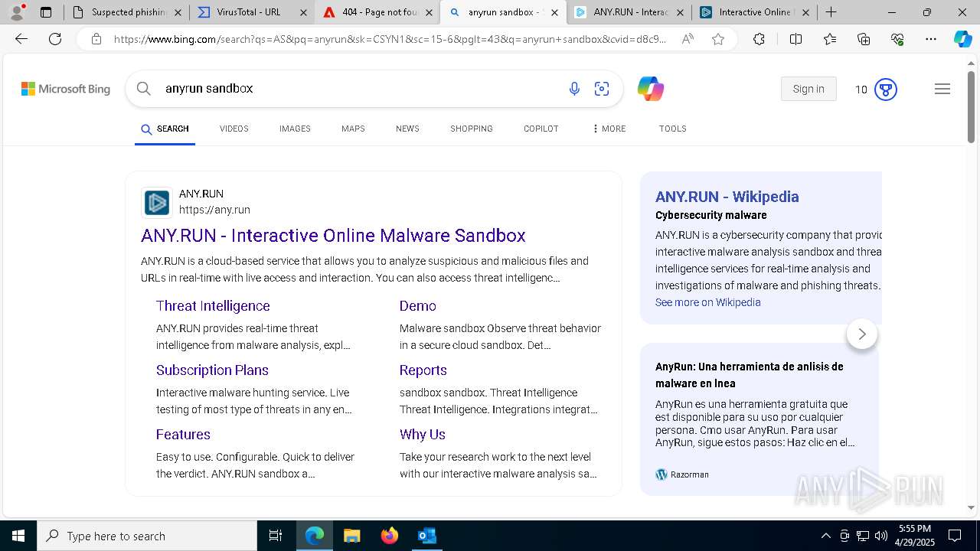The height and width of the screenshot is (551, 980).
Task: Launch Firefox from the taskbar
Action: [x=389, y=536]
